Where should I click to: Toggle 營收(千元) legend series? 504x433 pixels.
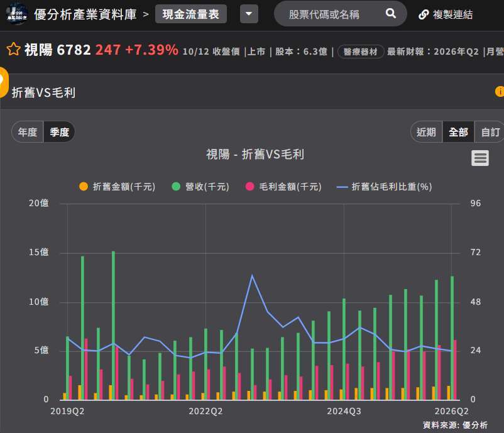(200, 187)
